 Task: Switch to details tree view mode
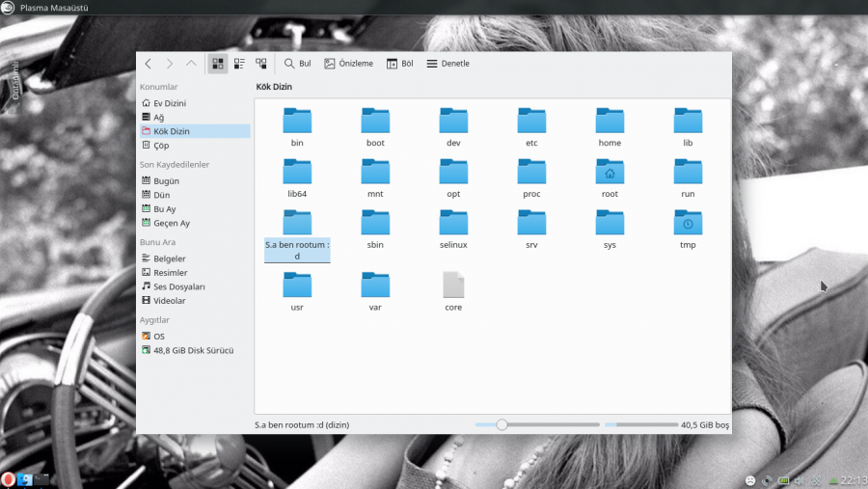click(260, 64)
